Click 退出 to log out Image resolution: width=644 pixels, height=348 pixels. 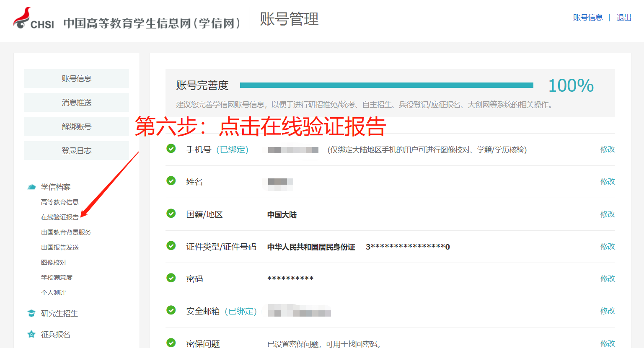coord(624,18)
